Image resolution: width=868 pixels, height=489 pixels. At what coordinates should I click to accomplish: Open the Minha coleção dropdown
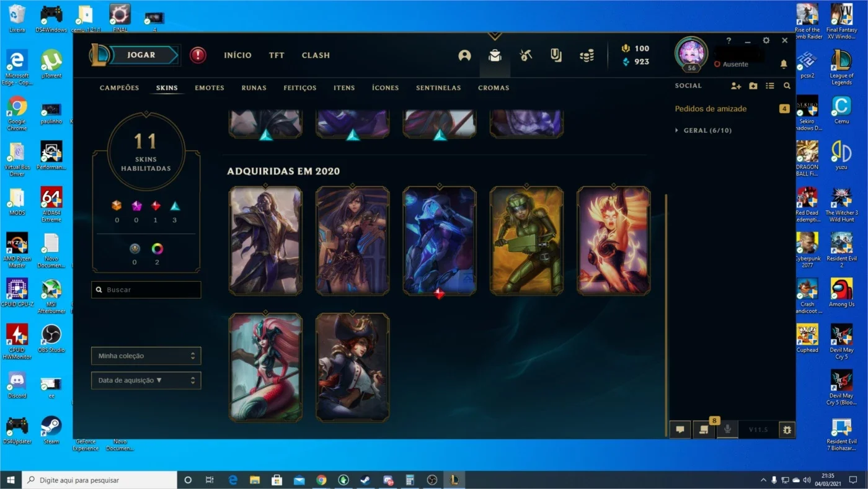pos(146,356)
